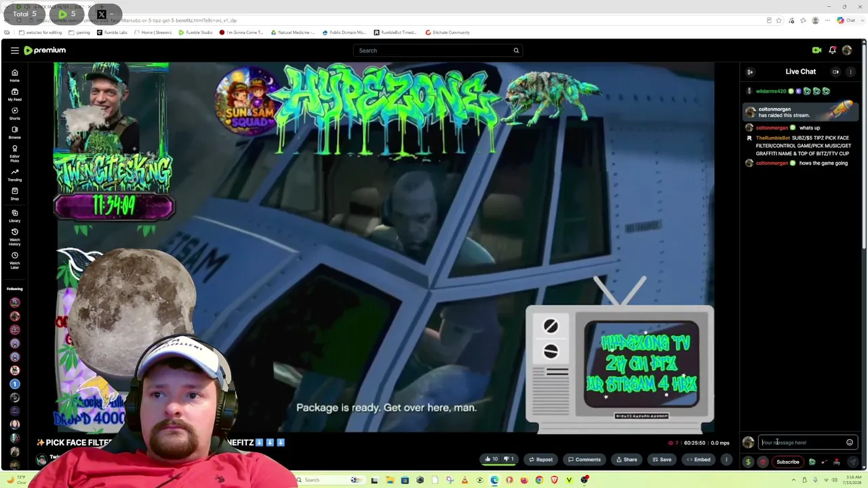
Task: Open the Rumble Labs bookmark
Action: [113, 33]
